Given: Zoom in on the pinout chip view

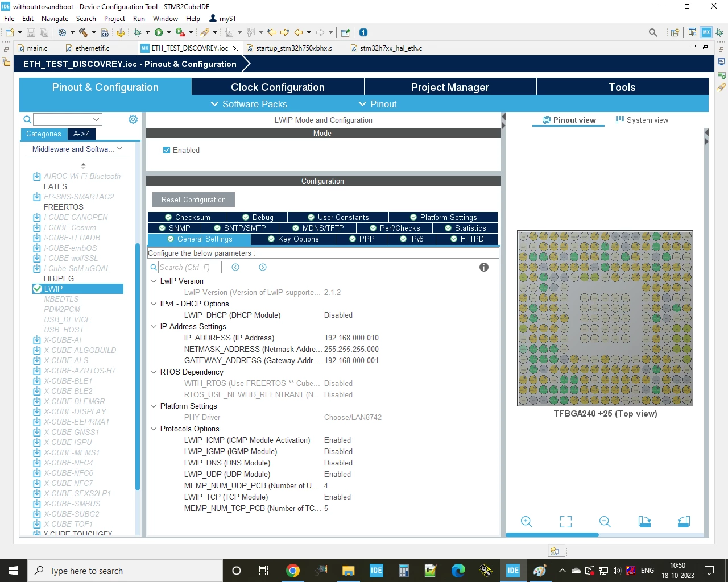Looking at the screenshot, I should [527, 522].
